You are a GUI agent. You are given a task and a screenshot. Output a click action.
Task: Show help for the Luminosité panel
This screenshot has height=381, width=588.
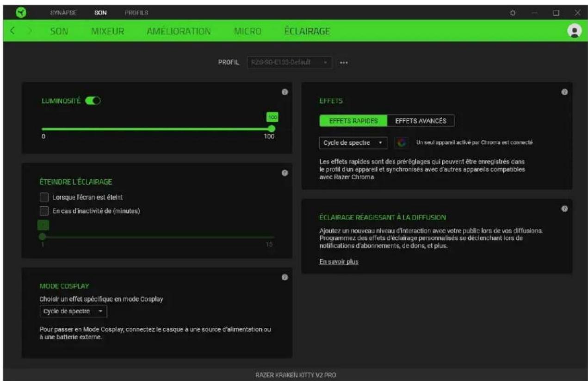tap(285, 93)
